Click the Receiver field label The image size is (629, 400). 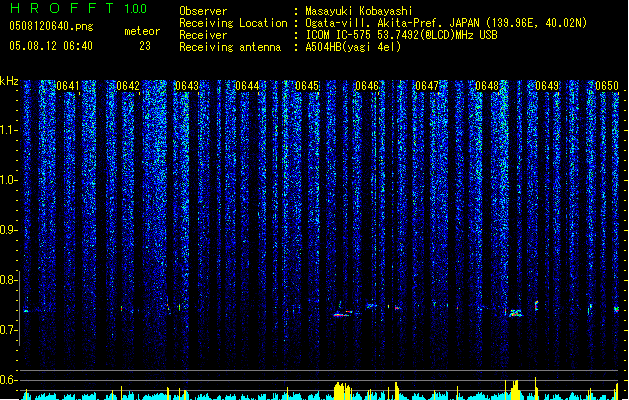tap(203, 35)
